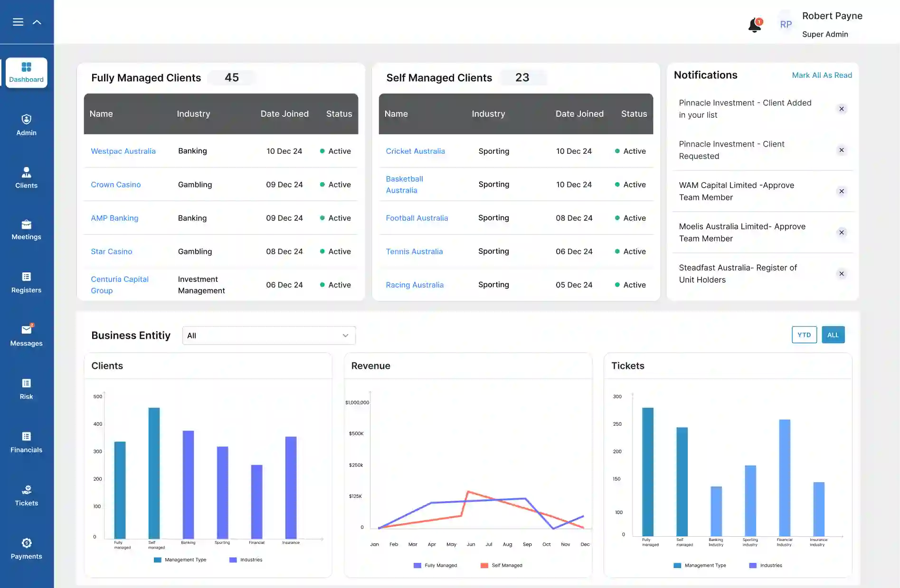
Task: Click Self Managed legend color swatch
Action: point(484,565)
